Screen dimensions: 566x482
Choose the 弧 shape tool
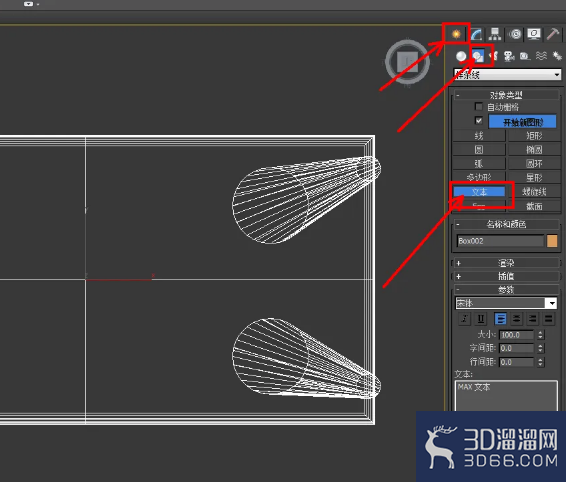(x=479, y=164)
